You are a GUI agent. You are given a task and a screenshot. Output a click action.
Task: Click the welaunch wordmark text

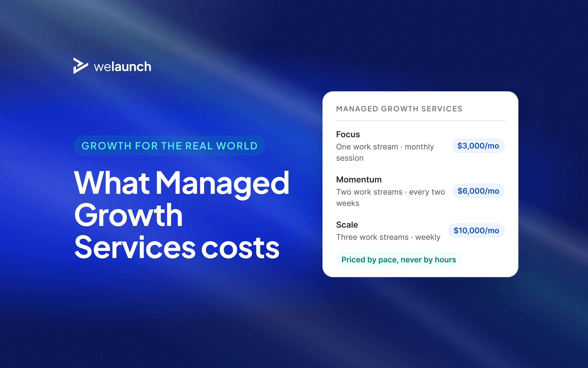coord(122,67)
